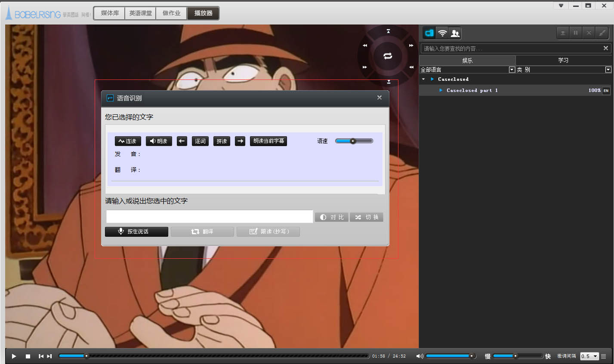The image size is (614, 364).
Task: Clear the search box with the X
Action: pyautogui.click(x=606, y=48)
